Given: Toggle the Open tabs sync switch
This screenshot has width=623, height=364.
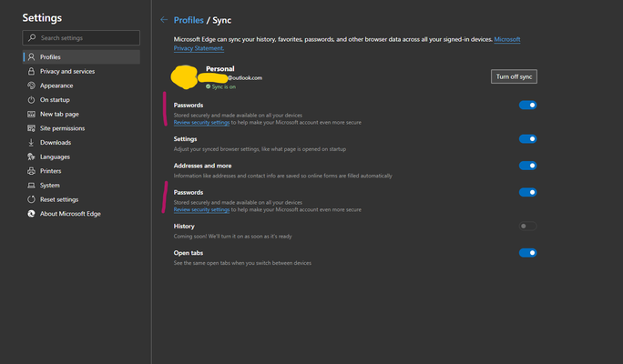Looking at the screenshot, I should point(527,252).
